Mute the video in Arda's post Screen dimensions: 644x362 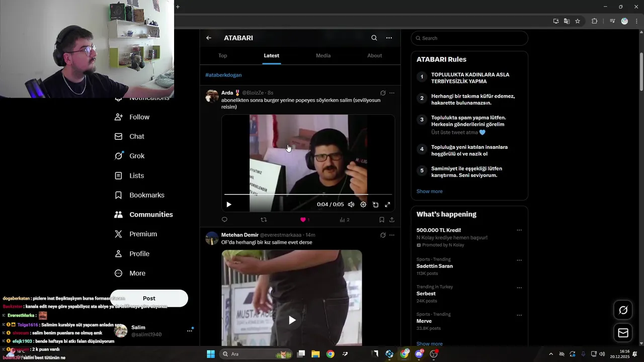pyautogui.click(x=351, y=205)
